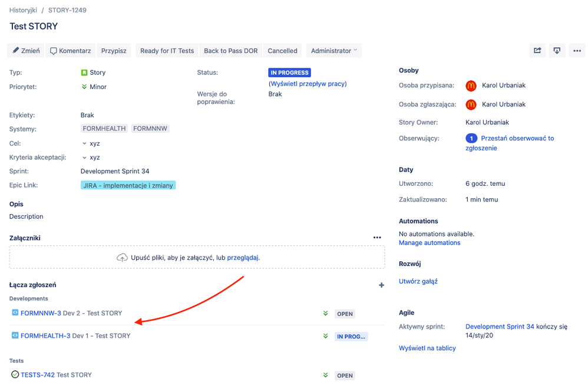Screen dimensions: 588x388
Task: Open the JIRA - implementacje i zmiany epic link
Action: (128, 185)
